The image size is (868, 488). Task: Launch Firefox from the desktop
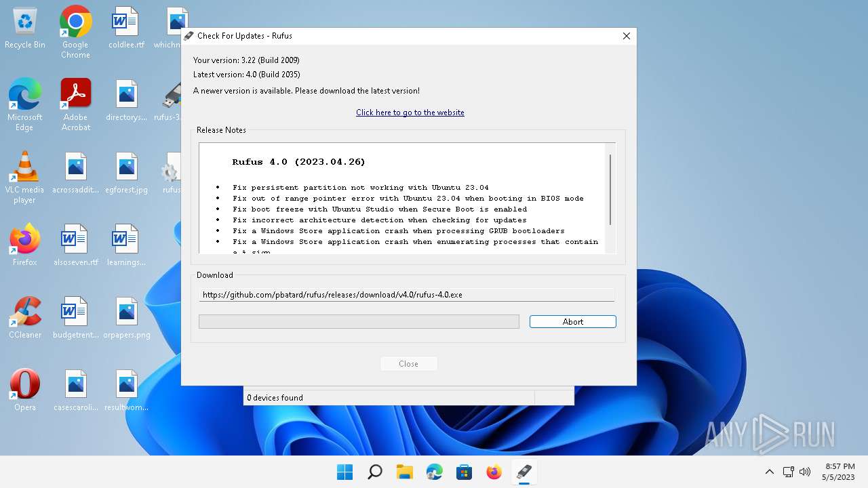pos(25,245)
